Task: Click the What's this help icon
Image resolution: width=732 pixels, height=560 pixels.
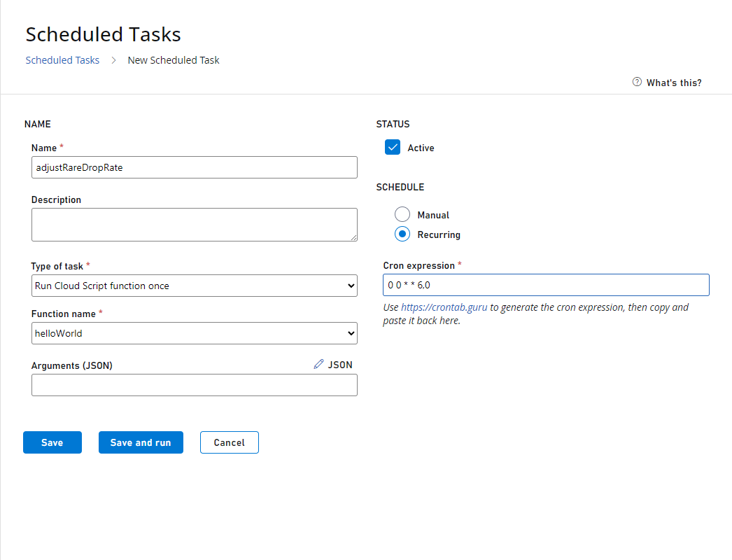Action: pyautogui.click(x=637, y=82)
